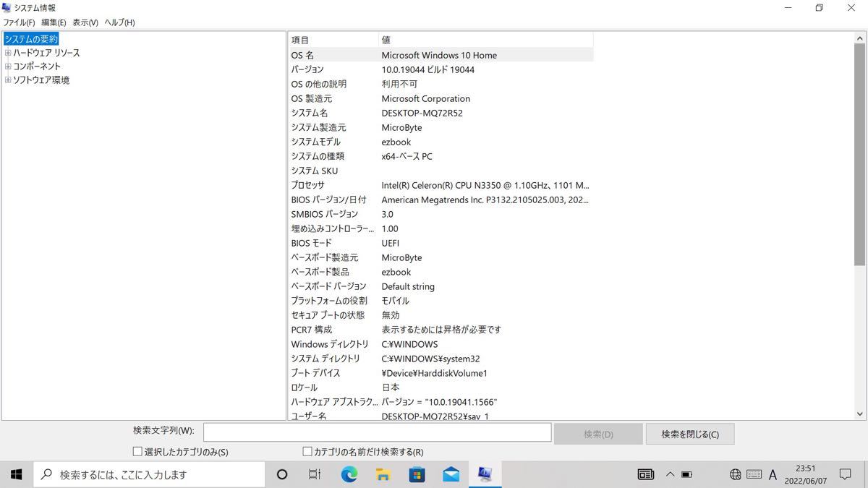Open the news widget icon in tray
This screenshot has height=488, width=868.
coord(646,474)
